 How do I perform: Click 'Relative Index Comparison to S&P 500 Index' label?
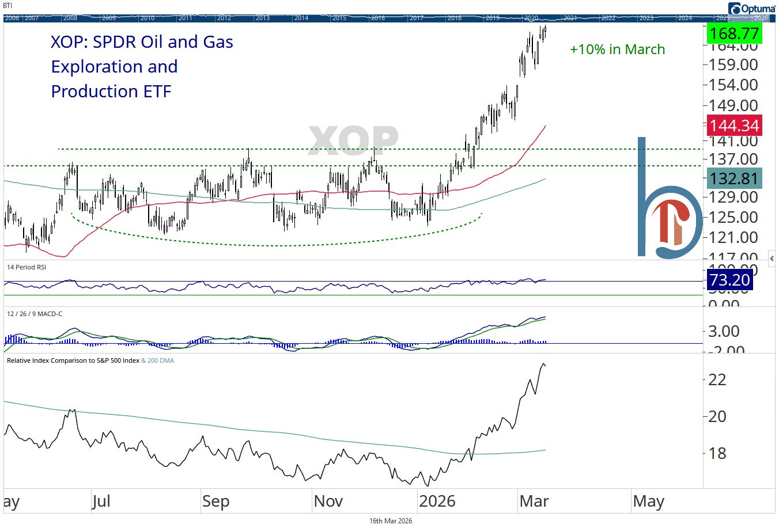[73, 360]
